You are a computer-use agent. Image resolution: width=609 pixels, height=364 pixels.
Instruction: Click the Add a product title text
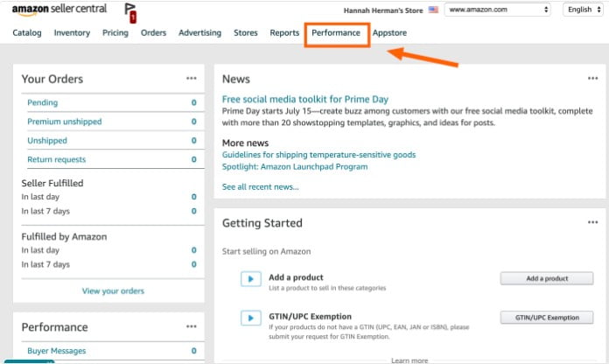coord(296,277)
